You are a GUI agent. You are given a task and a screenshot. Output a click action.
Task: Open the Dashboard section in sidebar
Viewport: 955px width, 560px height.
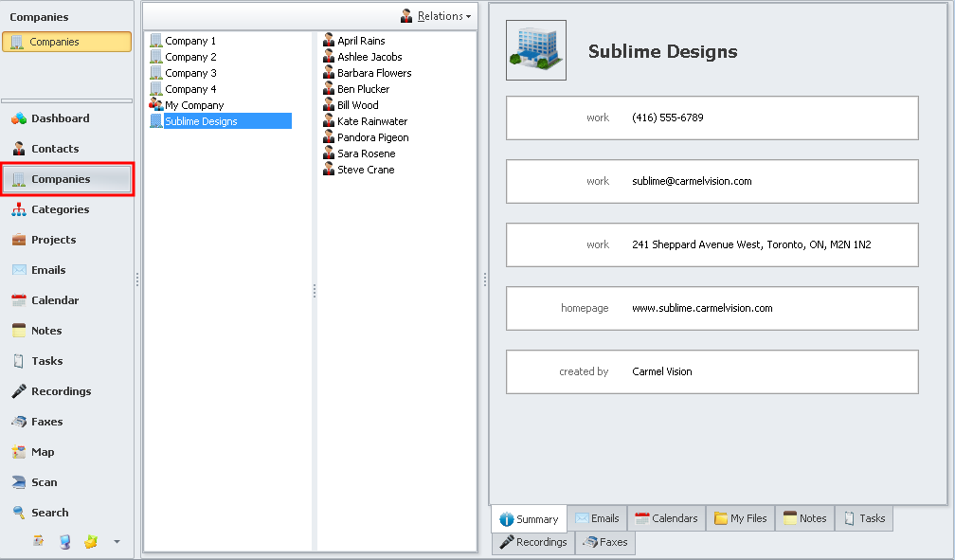59,118
